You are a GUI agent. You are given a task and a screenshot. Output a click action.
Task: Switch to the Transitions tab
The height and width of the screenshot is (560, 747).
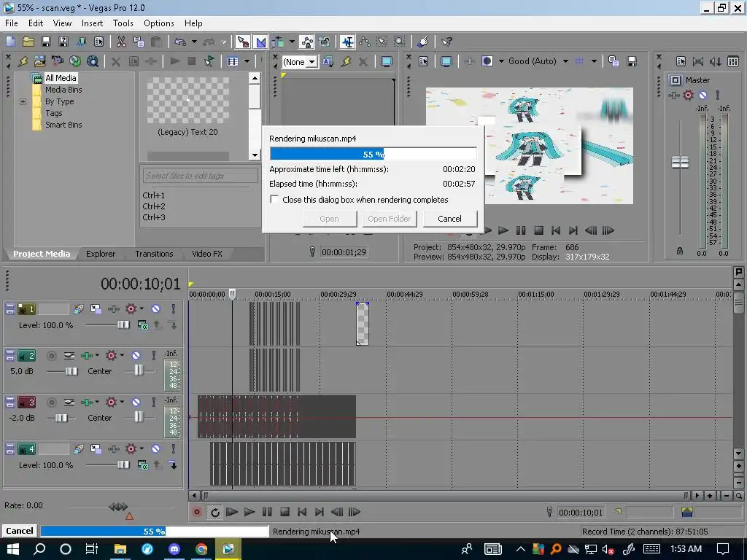[x=154, y=254]
